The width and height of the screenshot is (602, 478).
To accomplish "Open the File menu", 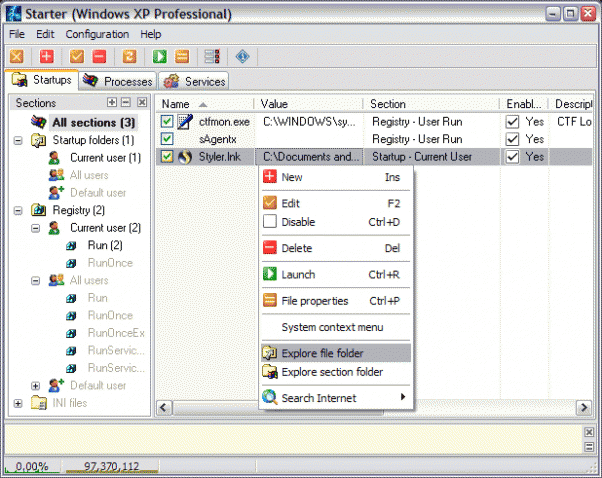I will tap(17, 34).
